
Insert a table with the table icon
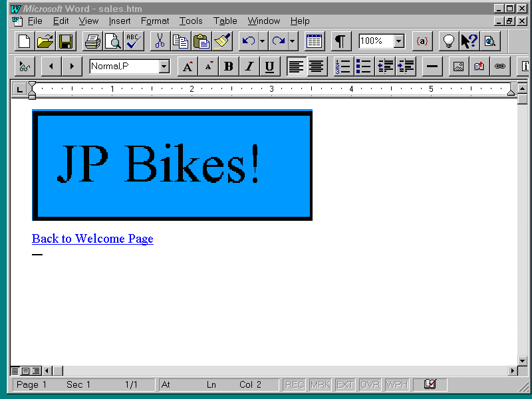(x=315, y=41)
